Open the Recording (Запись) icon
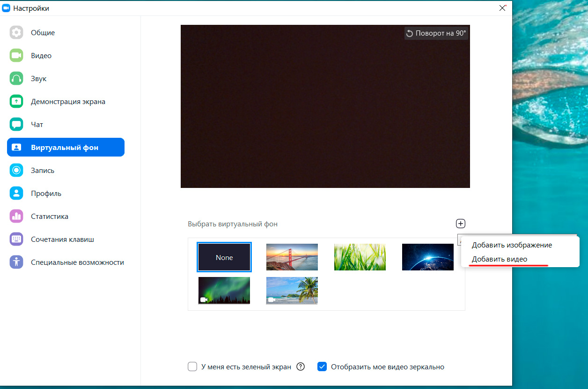Viewport: 588px width, 389px height. 16,171
